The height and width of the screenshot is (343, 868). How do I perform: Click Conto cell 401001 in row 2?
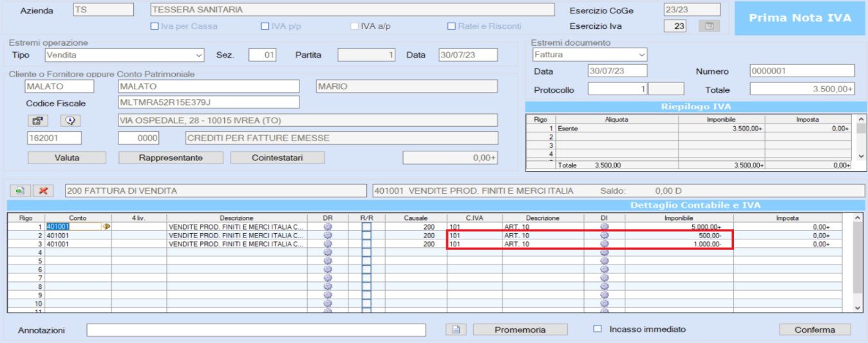pyautogui.click(x=78, y=236)
